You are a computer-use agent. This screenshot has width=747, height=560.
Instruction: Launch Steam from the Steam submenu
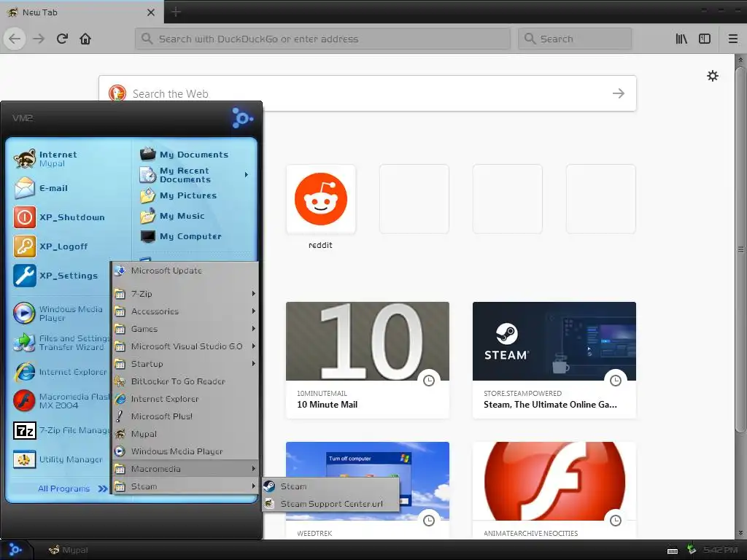coord(330,486)
